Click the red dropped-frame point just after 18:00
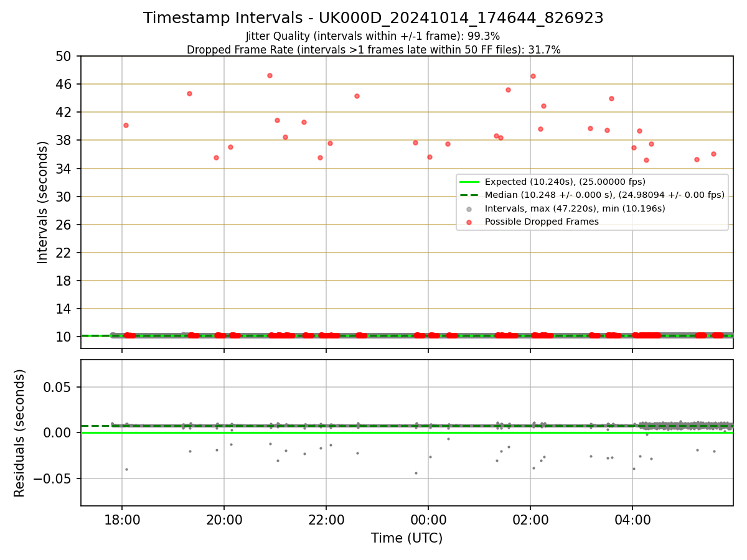Image resolution: width=747 pixels, height=560 pixels. click(x=126, y=125)
